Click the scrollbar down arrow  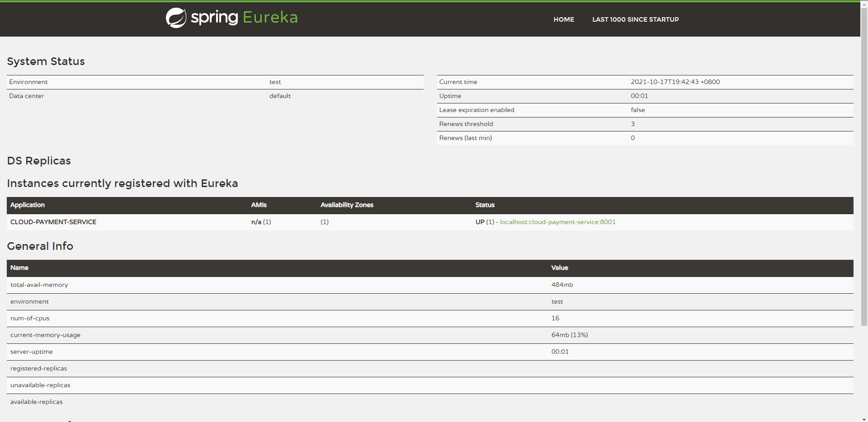click(x=864, y=419)
